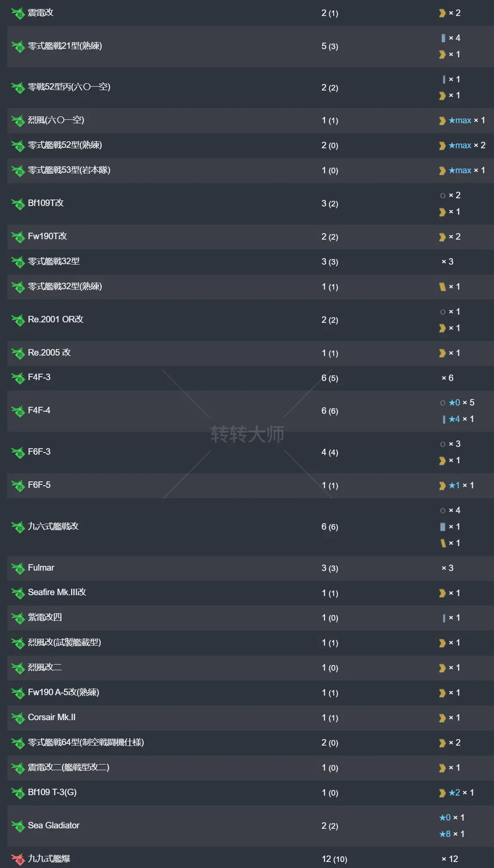Select the Seafire Mk.III改 equipment name
The height and width of the screenshot is (868, 494).
click(57, 593)
